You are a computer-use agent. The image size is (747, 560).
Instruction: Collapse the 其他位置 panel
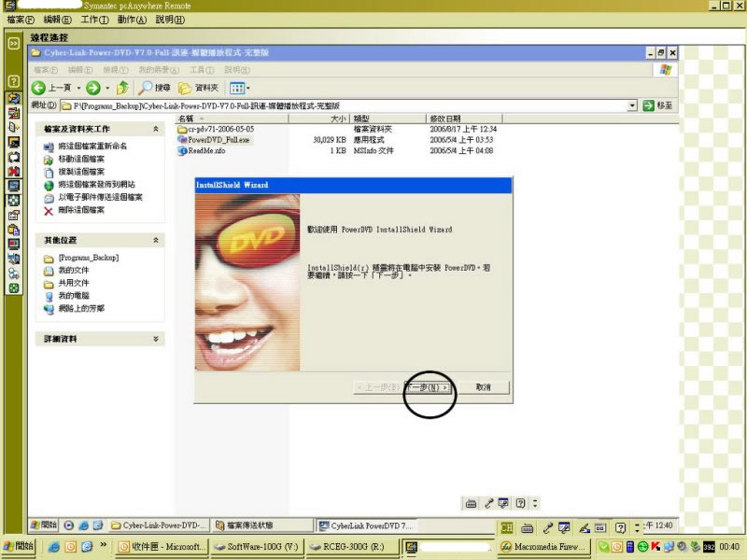coord(155,241)
